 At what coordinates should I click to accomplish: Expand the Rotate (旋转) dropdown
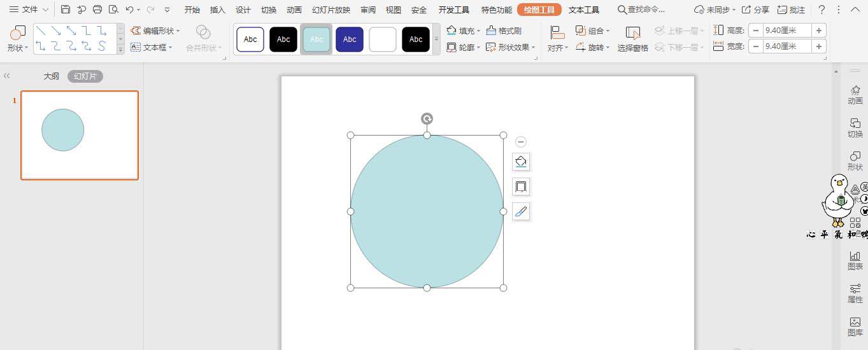pos(608,48)
